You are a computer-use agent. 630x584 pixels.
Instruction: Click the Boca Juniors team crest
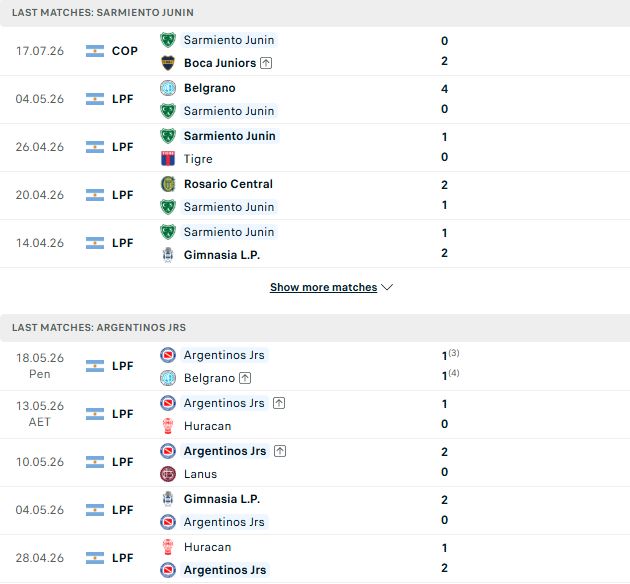click(x=168, y=63)
